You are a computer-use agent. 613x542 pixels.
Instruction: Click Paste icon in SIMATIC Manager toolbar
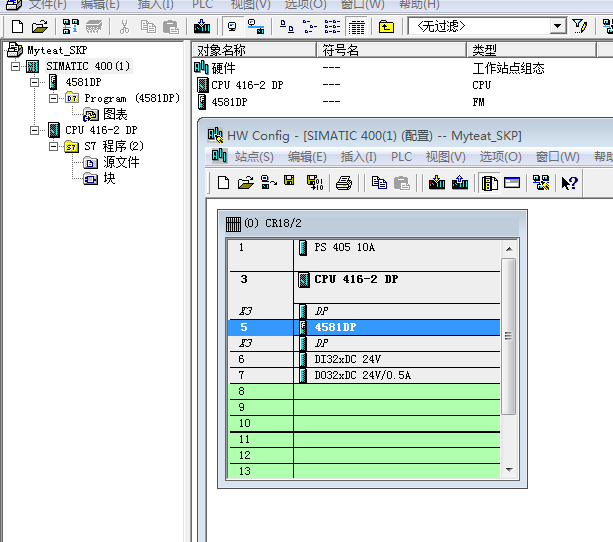(171, 27)
